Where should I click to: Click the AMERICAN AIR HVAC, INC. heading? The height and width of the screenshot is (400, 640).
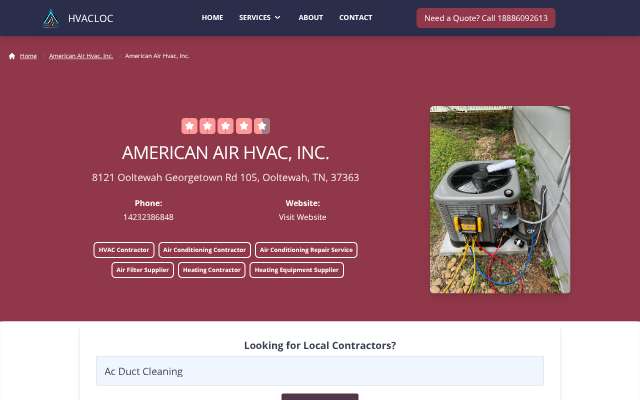tap(225, 153)
